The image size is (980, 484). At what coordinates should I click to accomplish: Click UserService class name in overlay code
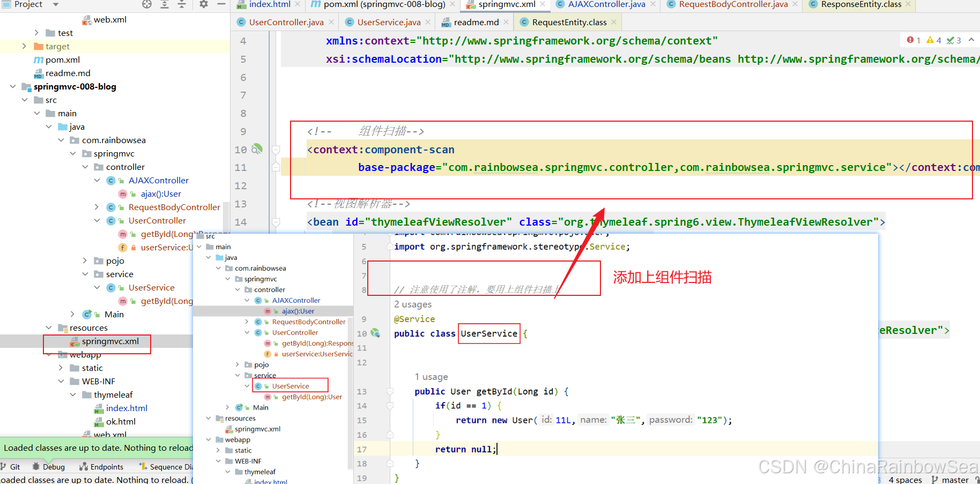pos(489,333)
